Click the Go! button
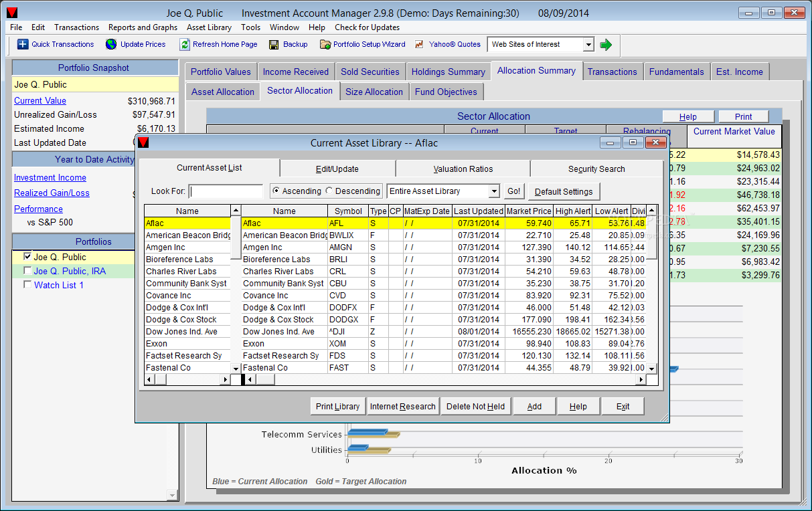The image size is (812, 511). click(x=514, y=191)
